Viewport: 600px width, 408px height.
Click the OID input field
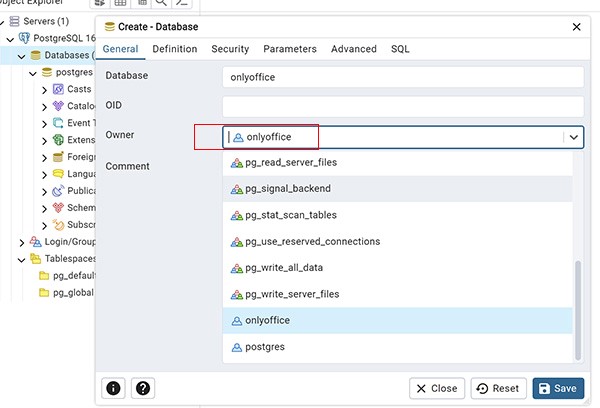(403, 106)
